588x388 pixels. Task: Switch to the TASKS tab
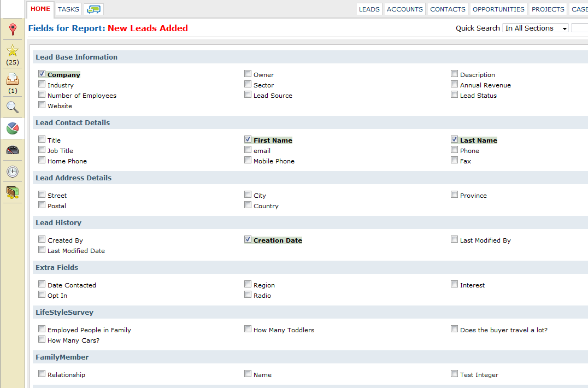point(69,9)
